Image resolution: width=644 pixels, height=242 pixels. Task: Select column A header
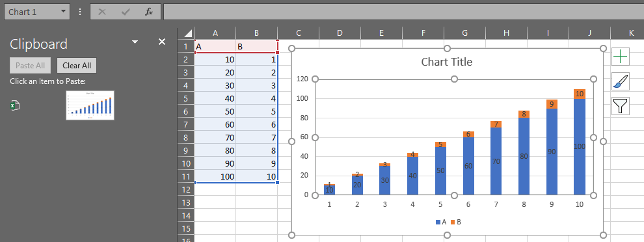215,33
